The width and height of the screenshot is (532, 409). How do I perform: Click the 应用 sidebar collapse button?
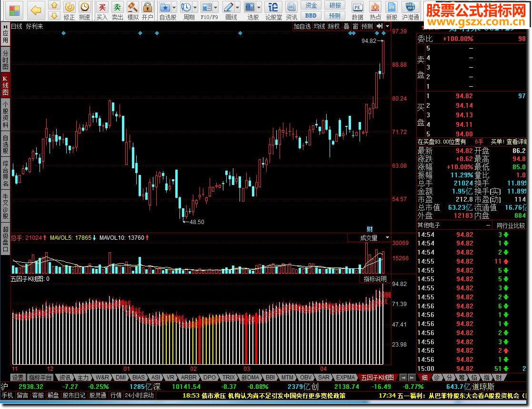tap(5, 34)
